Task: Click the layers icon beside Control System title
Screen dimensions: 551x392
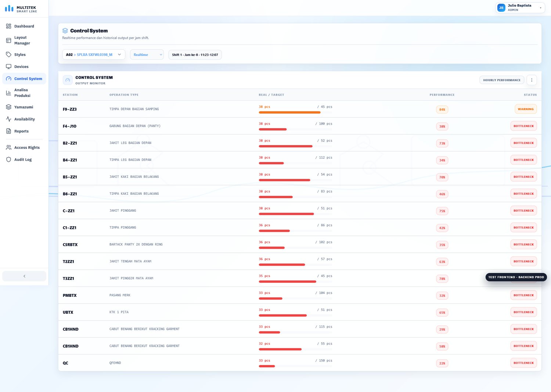Action: tap(65, 30)
